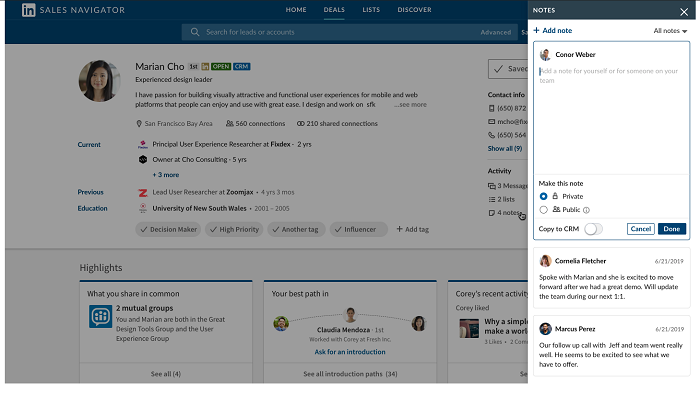
Task: Click the LinkedIn premium badge beside Marian Cho
Action: (205, 66)
